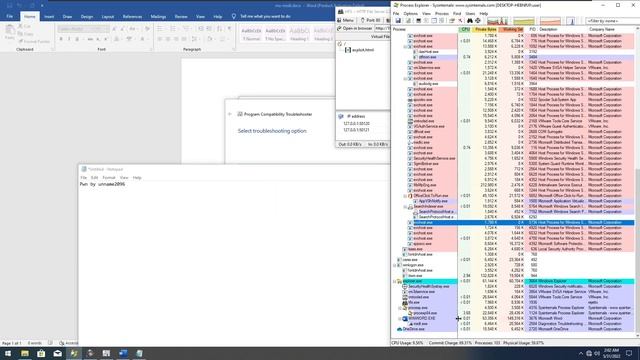Click the Filter by name field in Process Explorer
The width and height of the screenshot is (640, 360).
pos(612,20)
